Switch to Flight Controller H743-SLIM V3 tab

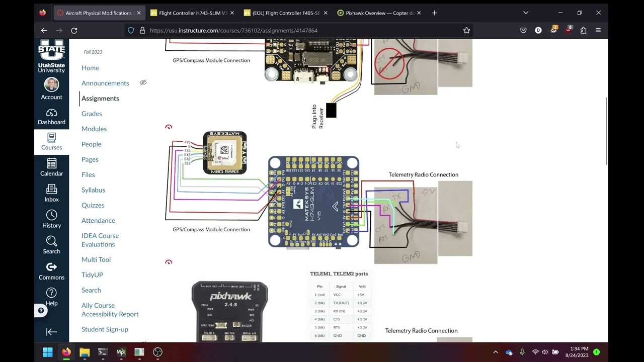(192, 13)
